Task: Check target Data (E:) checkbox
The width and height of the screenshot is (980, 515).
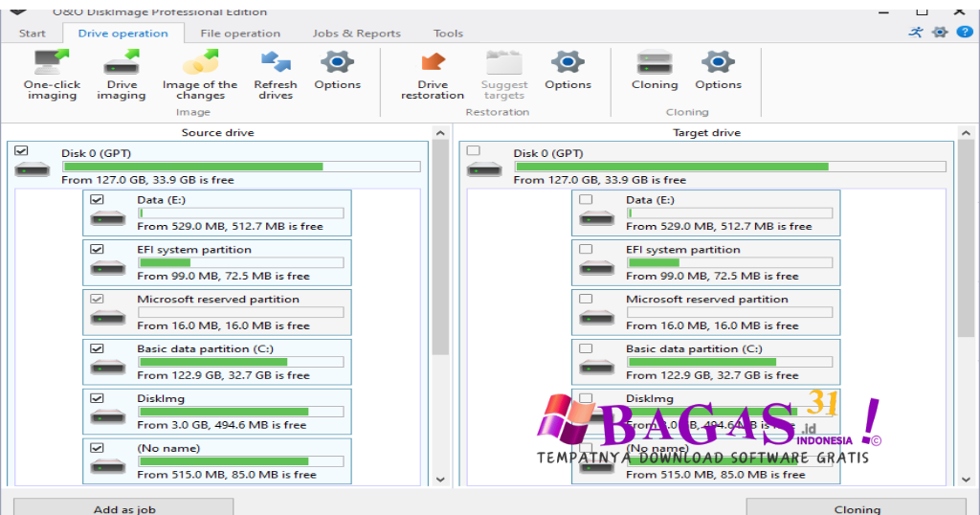Action: click(586, 199)
